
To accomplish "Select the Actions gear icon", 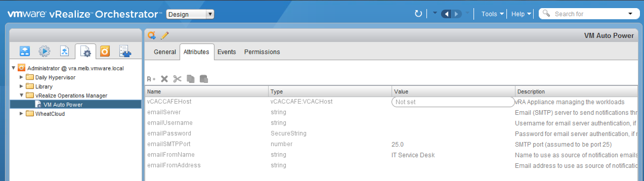I will tap(44, 51).
